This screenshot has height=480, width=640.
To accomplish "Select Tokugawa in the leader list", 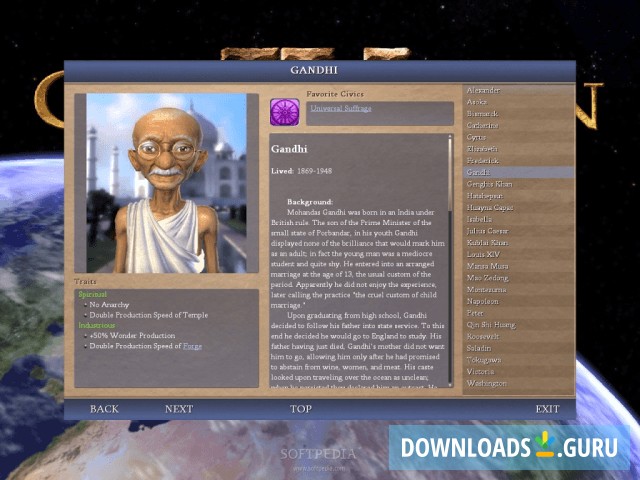I will [518, 360].
